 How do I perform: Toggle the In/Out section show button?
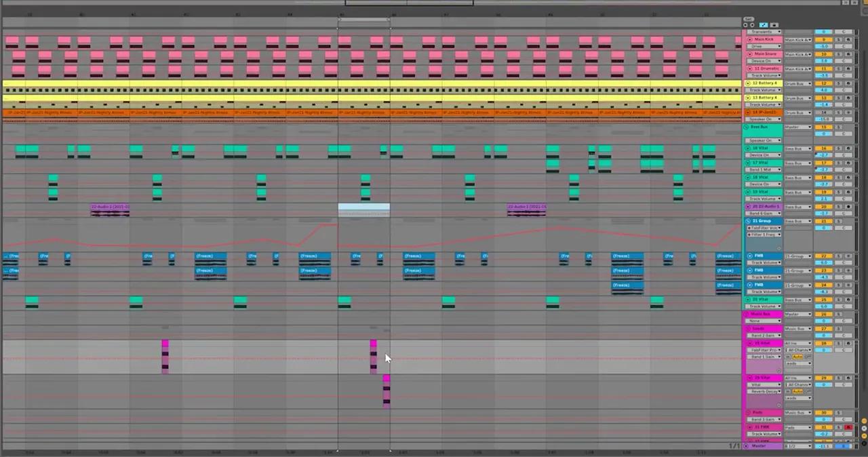(864, 420)
